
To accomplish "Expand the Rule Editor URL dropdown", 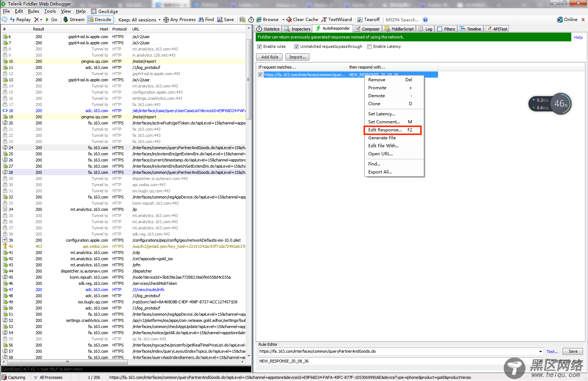I will (x=541, y=352).
